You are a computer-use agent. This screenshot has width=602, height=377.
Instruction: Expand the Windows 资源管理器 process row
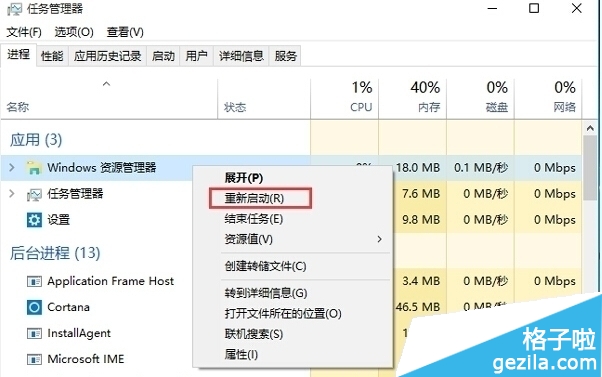12,167
